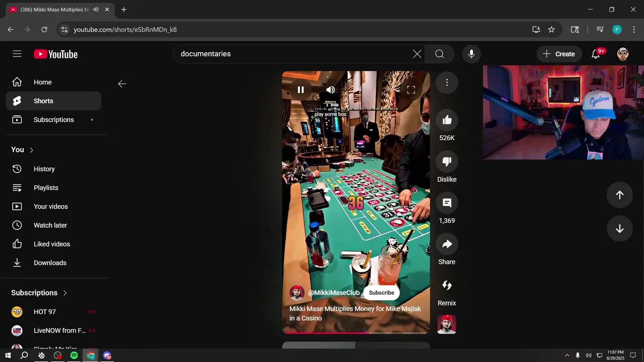
Task: Select Shorts in the sidebar
Action: click(x=53, y=101)
